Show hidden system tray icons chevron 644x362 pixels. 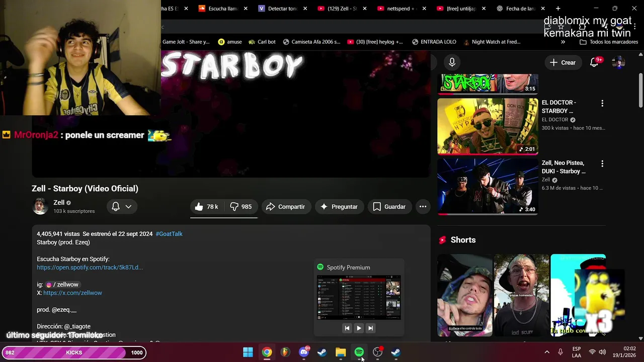[x=547, y=352]
